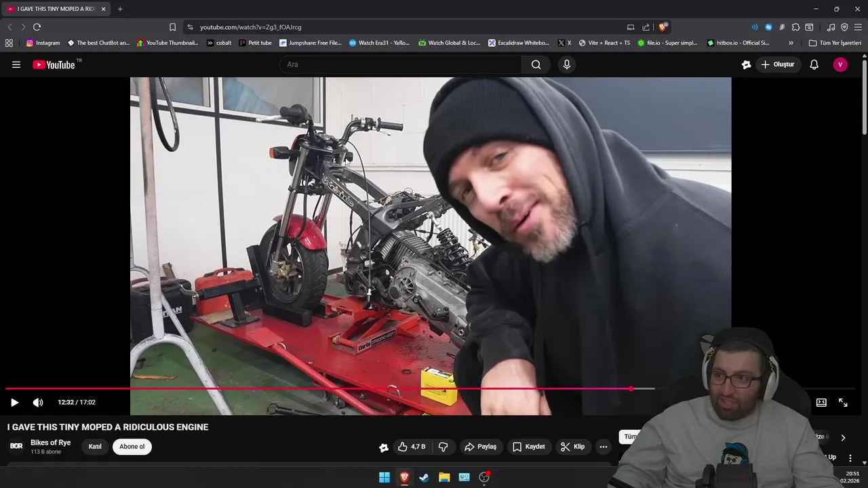This screenshot has height=488, width=868.
Task: Open the YouTube guide hamburger menu
Action: (x=16, y=64)
